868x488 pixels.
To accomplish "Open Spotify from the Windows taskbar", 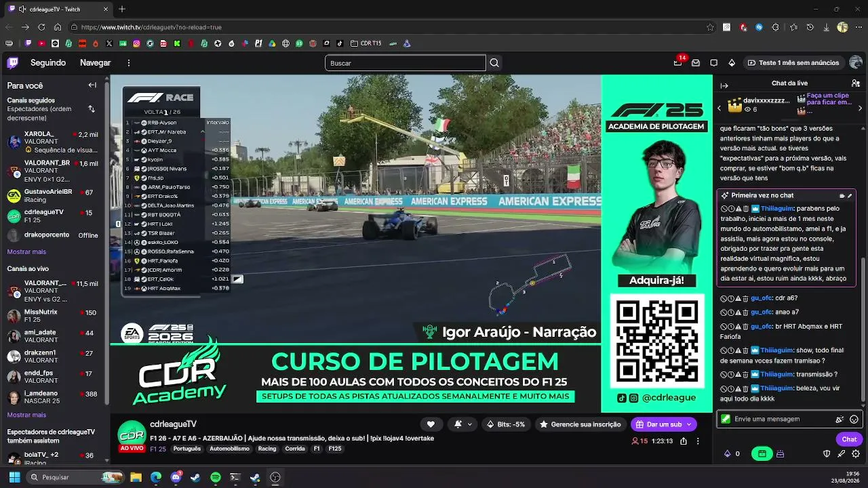I will [216, 477].
